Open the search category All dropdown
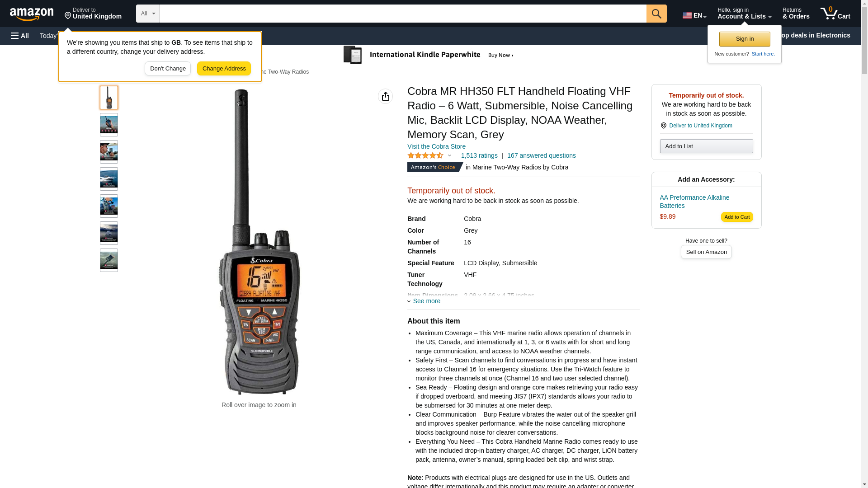Screen dimensions: 868x488 tap(147, 14)
